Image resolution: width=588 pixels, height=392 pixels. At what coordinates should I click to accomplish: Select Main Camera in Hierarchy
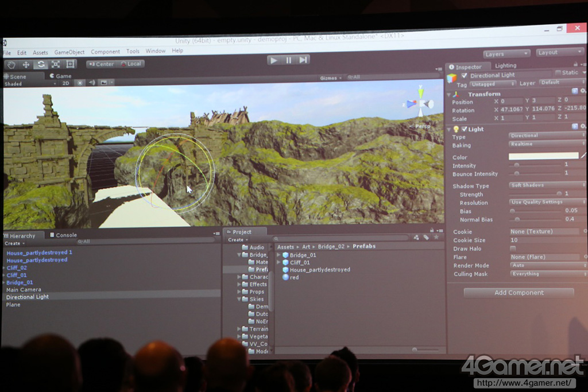click(24, 290)
